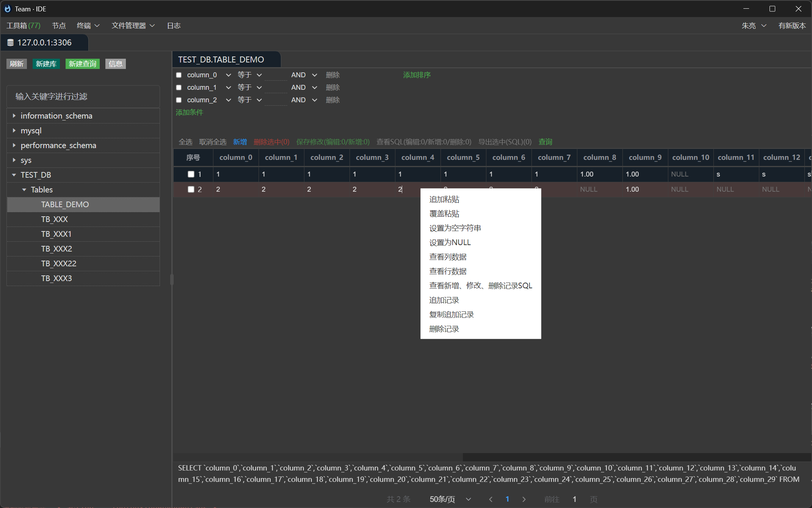
Task: Select the TB_XXX1 table in the tree
Action: coord(56,234)
